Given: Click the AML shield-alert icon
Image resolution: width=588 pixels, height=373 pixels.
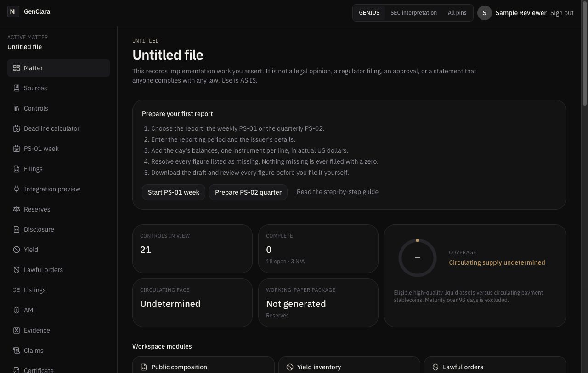Looking at the screenshot, I should [17, 310].
